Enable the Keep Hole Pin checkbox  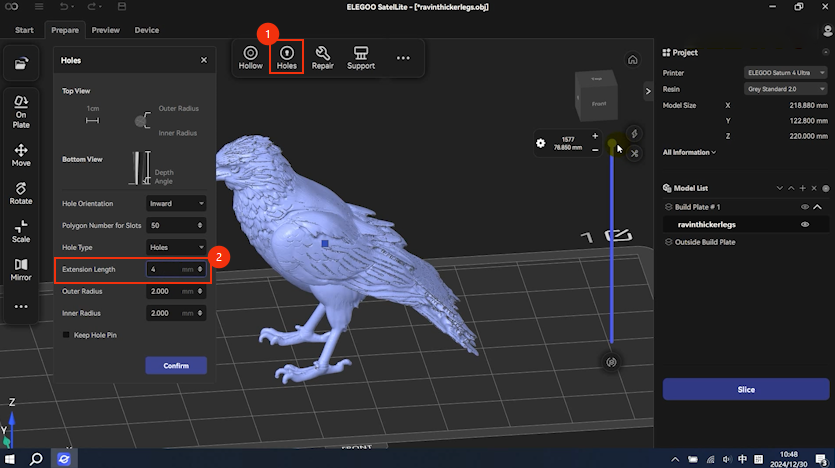(x=66, y=335)
